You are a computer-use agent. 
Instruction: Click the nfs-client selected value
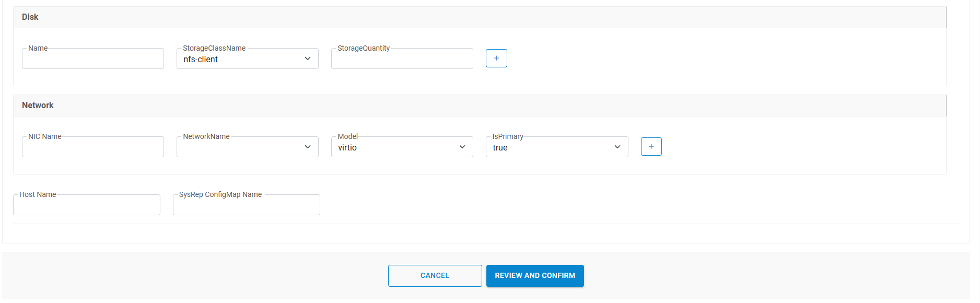tap(201, 60)
